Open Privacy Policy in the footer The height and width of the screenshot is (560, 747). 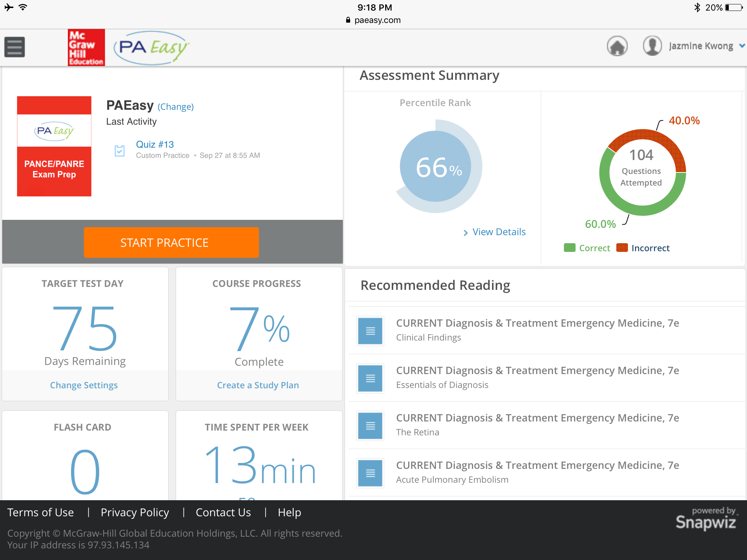(x=135, y=512)
